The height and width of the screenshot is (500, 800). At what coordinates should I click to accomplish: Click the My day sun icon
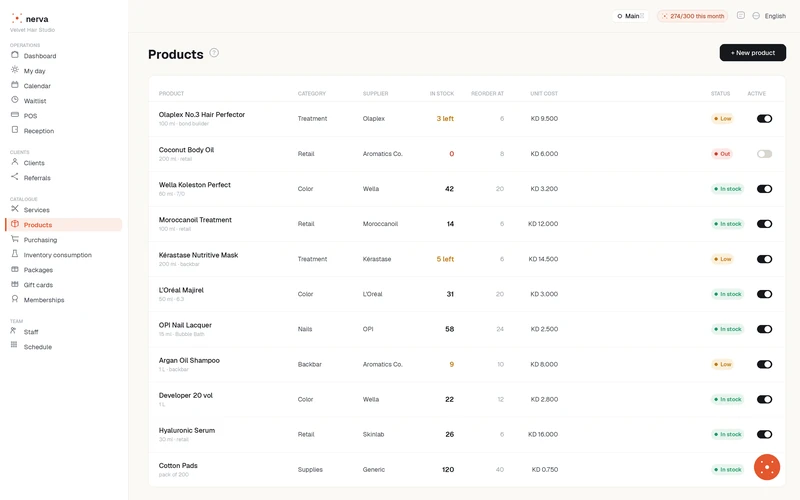[x=15, y=70]
